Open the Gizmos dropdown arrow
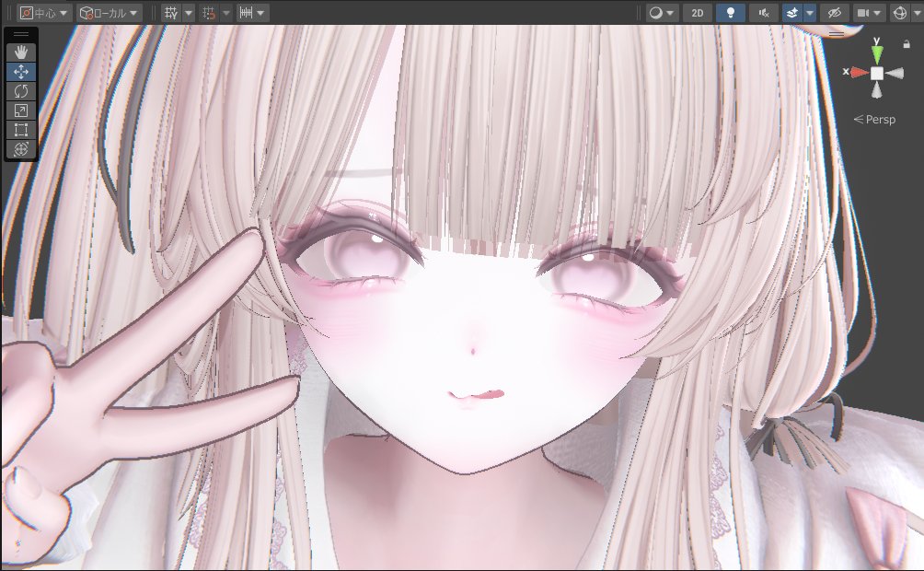This screenshot has width=924, height=571. [918, 12]
